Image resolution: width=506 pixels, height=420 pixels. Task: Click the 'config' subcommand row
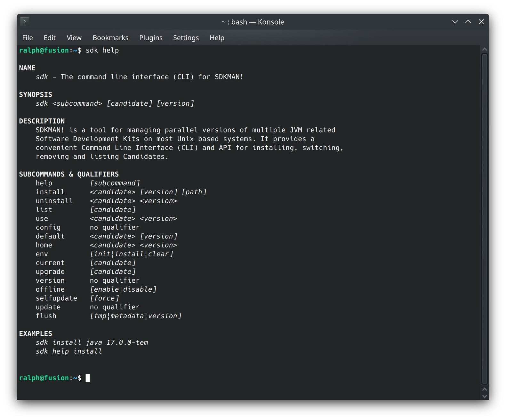(x=87, y=227)
